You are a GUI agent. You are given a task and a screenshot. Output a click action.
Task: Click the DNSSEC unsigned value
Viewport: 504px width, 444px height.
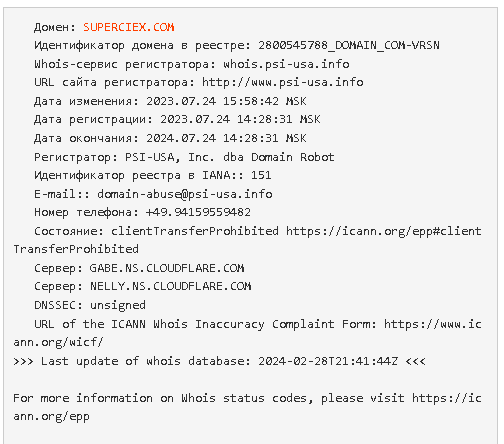click(x=118, y=305)
